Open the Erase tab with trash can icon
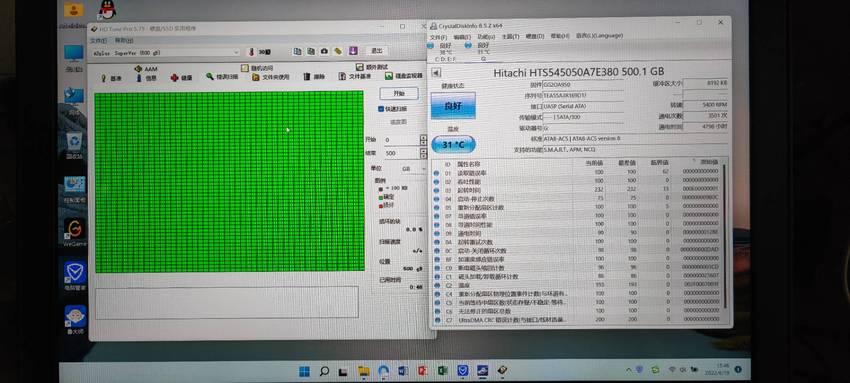Viewport: 850px width, 383px height. 314,77
